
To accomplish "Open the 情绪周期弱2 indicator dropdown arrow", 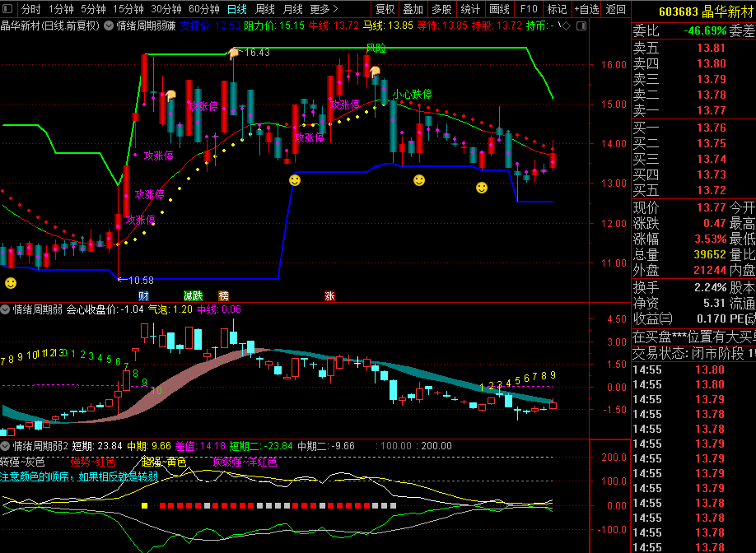I will (6, 445).
